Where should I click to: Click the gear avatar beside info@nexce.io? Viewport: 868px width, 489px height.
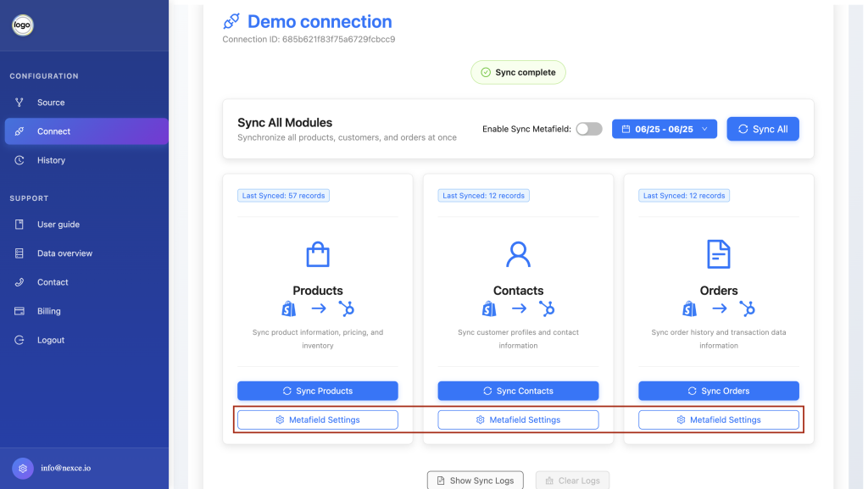tap(23, 468)
